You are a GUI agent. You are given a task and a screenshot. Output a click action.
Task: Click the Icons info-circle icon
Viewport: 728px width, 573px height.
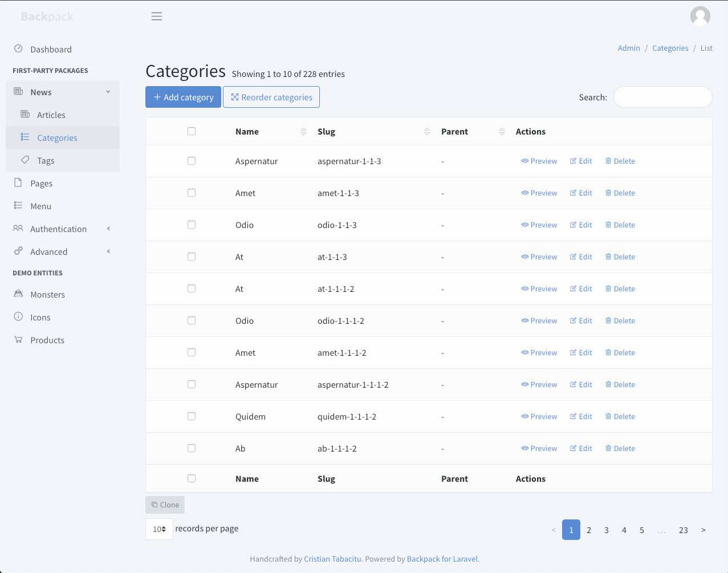coord(18,317)
